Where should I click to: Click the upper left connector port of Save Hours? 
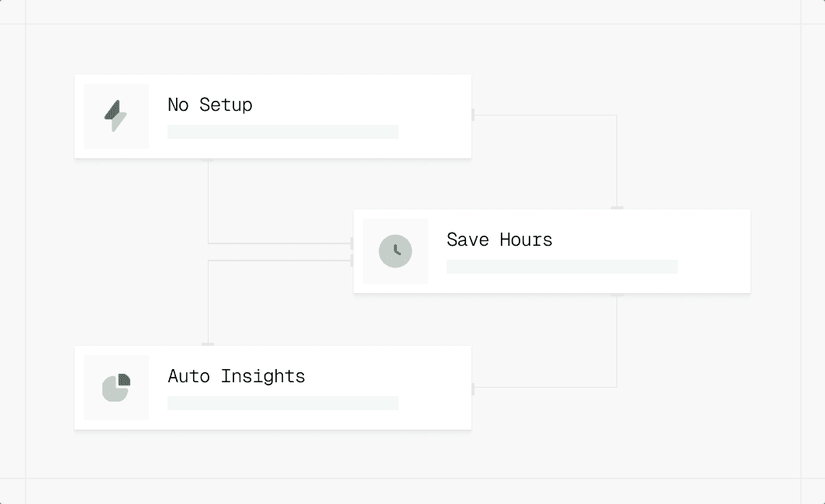click(353, 243)
